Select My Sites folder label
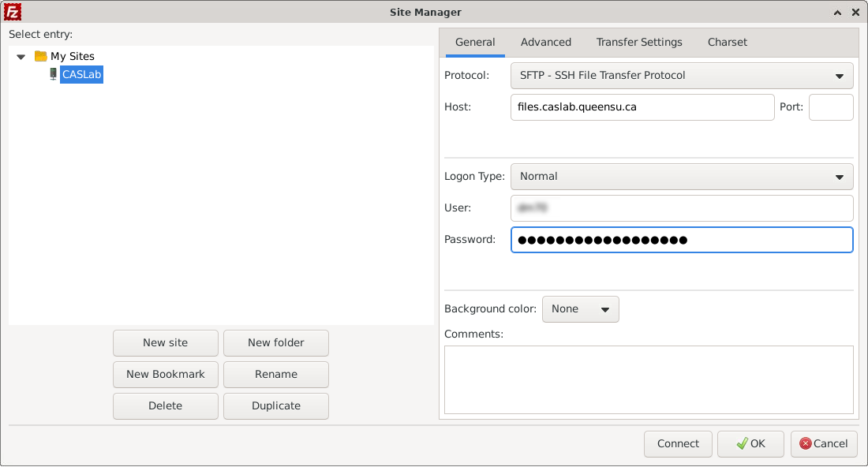 [x=73, y=56]
